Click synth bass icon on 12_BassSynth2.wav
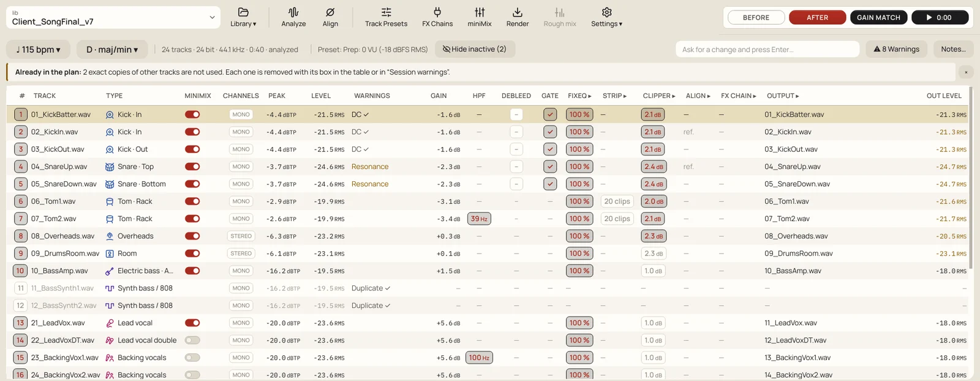Screen dimensions: 980x381 (x=110, y=306)
